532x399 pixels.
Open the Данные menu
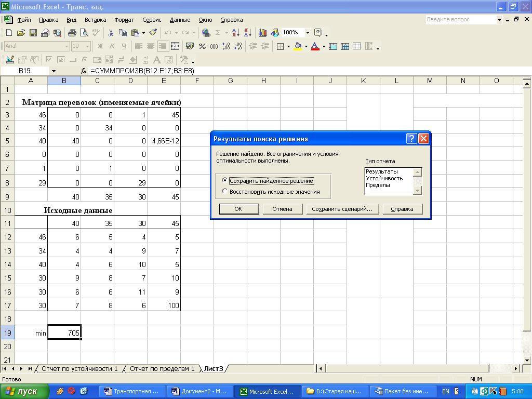(x=180, y=20)
